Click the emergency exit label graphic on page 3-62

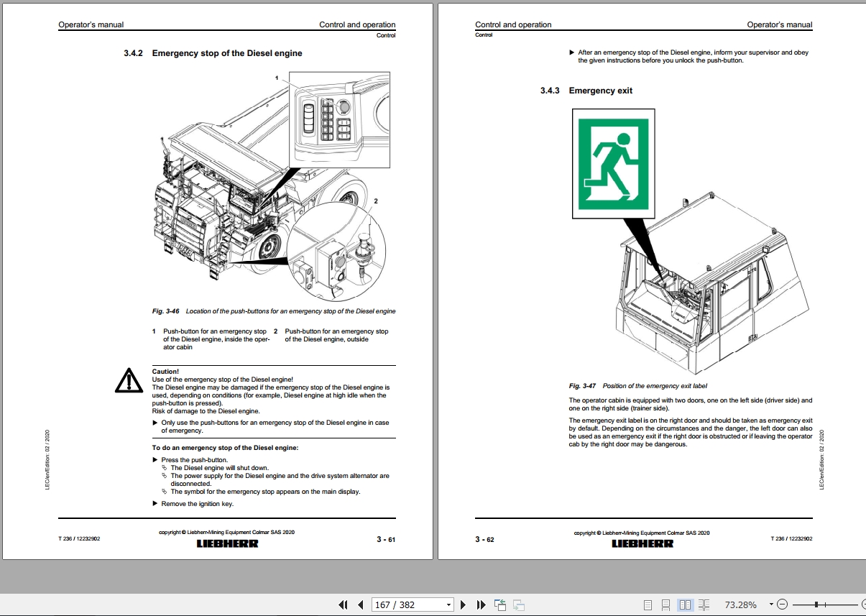pos(612,163)
